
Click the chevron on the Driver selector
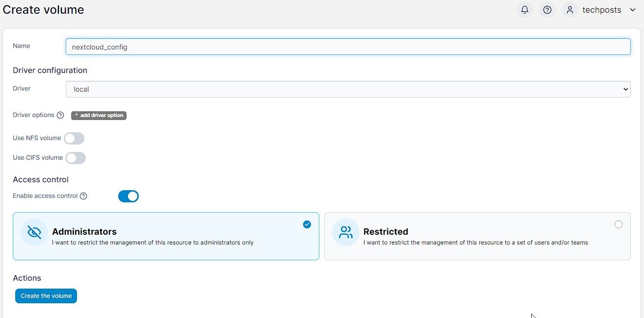[625, 89]
